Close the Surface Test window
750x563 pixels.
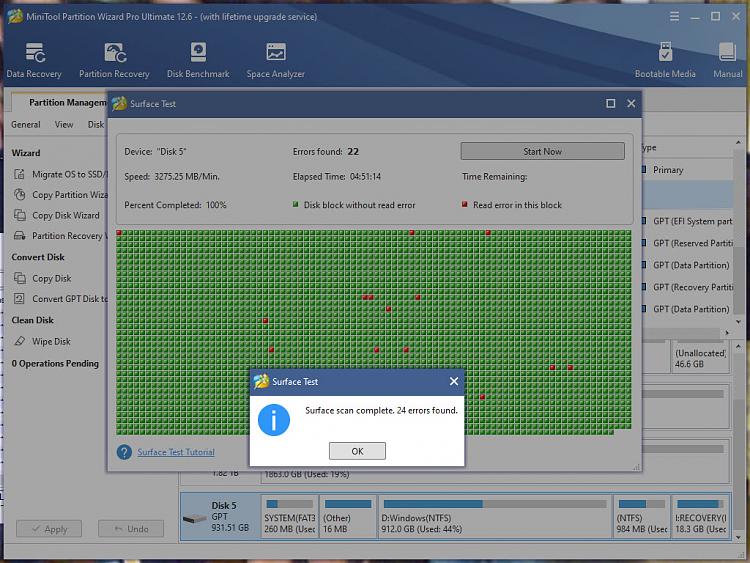(631, 103)
